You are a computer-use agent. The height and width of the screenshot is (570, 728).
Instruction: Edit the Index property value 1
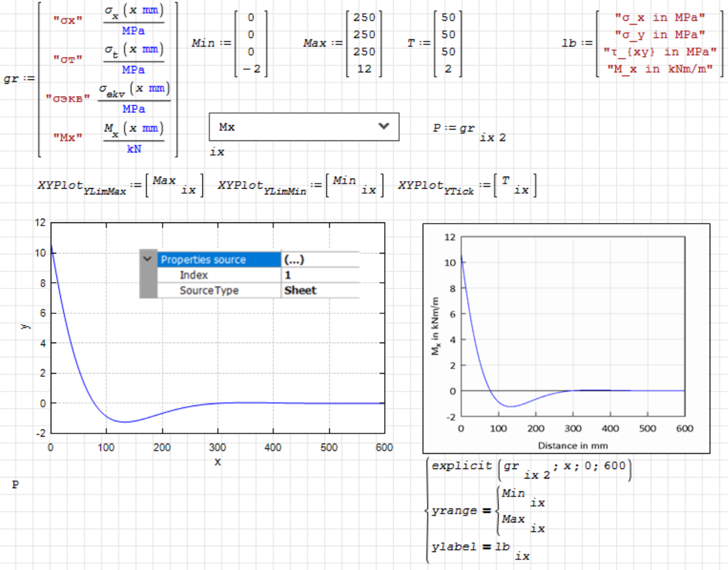(288, 275)
